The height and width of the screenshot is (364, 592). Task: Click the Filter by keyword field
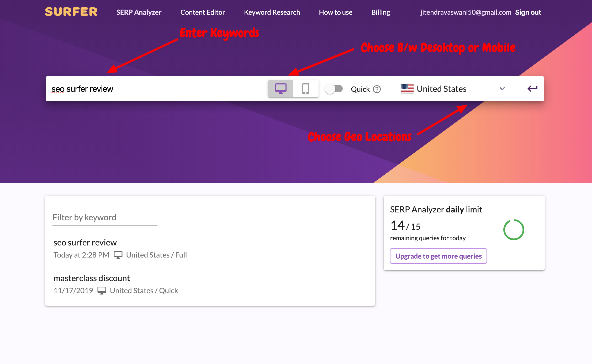(105, 217)
